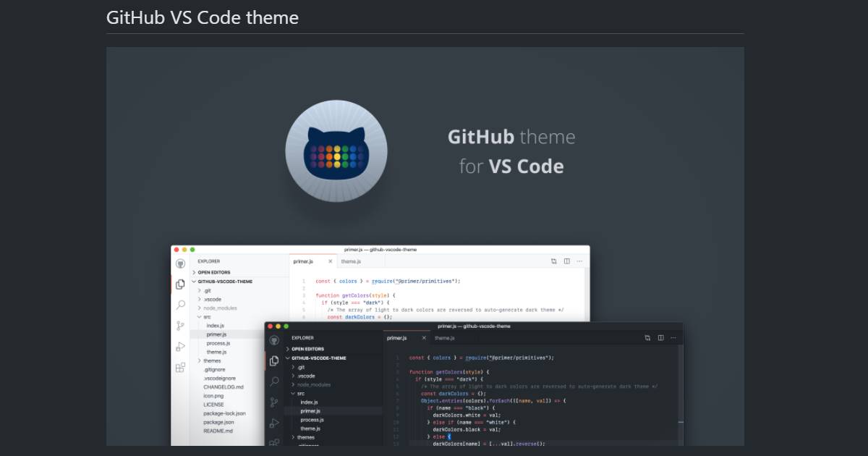Open Run and Debug icon in dark window

click(273, 423)
